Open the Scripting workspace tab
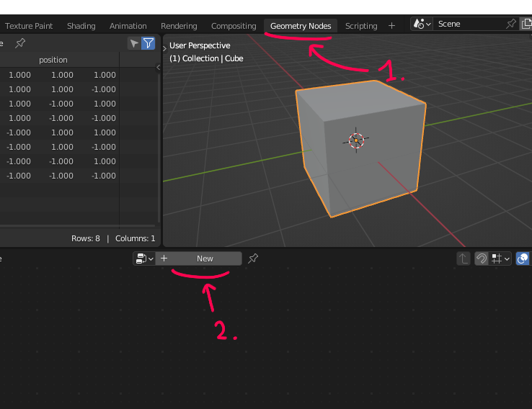The height and width of the screenshot is (409, 532). point(361,26)
